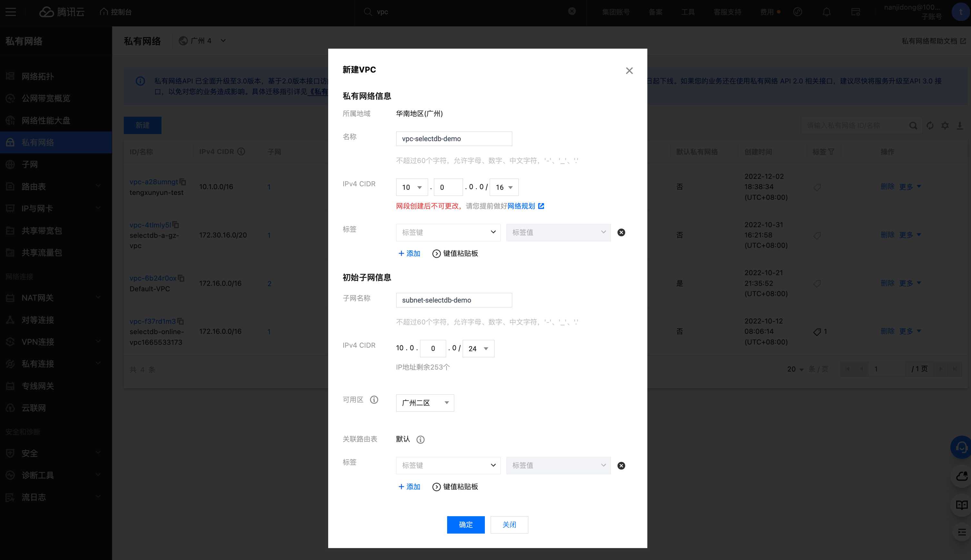Open subnet 键值粘贴板
The image size is (971, 560).
click(x=455, y=487)
